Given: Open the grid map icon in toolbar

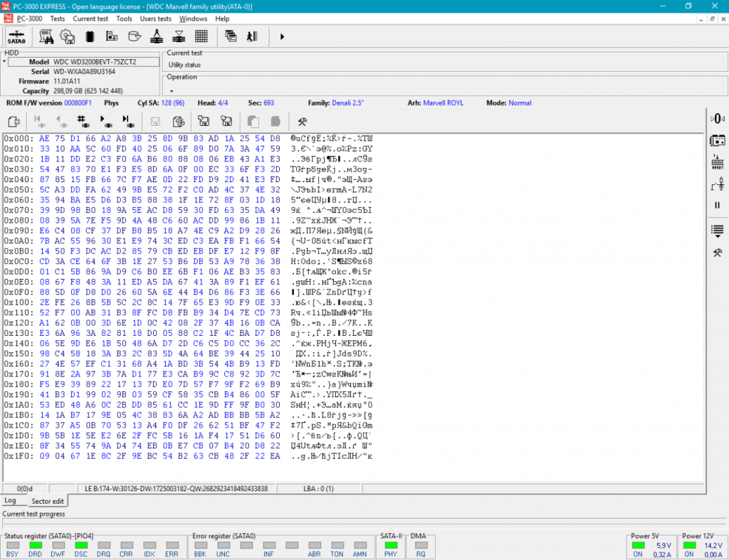Looking at the screenshot, I should click(x=201, y=36).
